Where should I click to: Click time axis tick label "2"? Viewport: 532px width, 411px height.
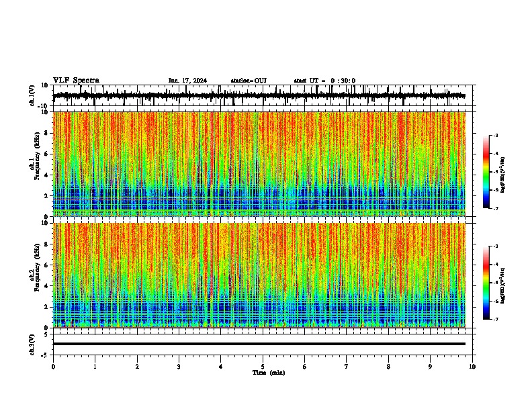137,367
